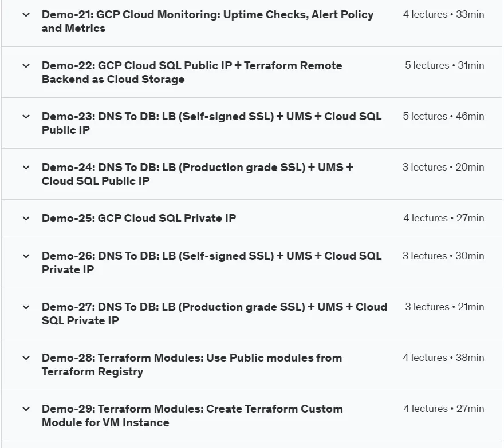Expand Demo-21 GCP Cloud Monitoring chevron
This screenshot has height=448, width=504.
tap(26, 15)
